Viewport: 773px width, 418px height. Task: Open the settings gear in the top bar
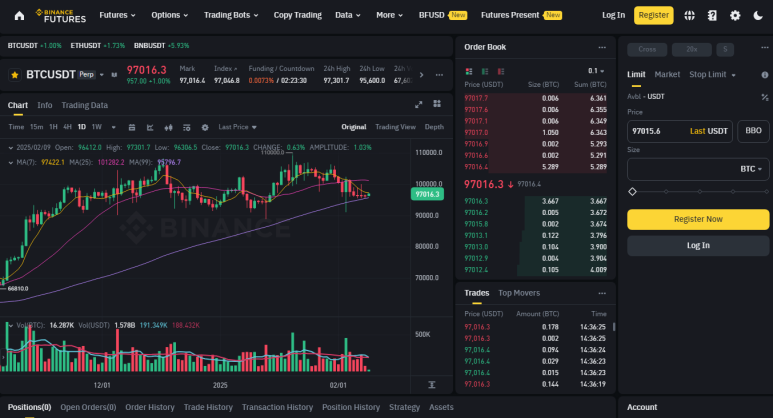(x=735, y=16)
